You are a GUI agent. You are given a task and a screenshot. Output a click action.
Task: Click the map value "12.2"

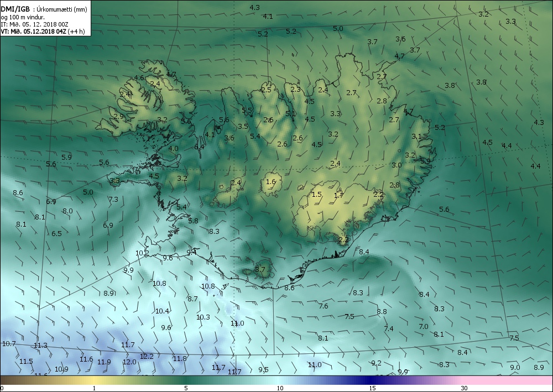coord(147,357)
